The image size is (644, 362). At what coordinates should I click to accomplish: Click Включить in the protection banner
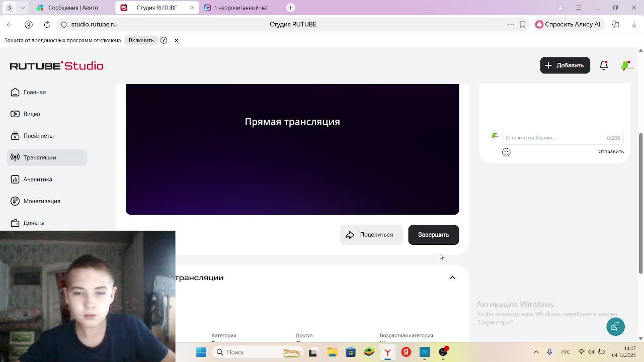[x=141, y=40]
